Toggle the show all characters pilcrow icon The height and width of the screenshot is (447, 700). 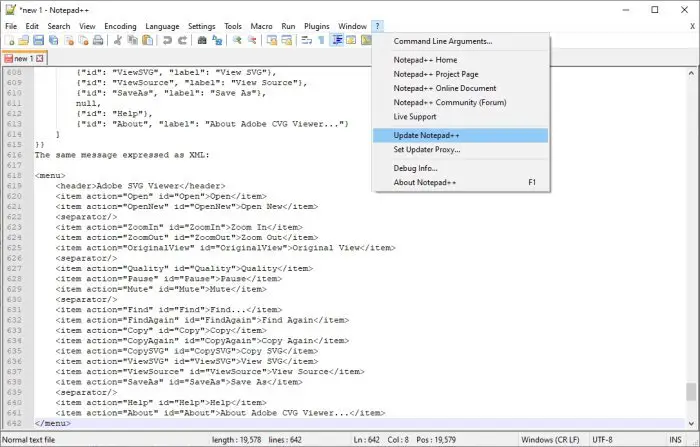[x=321, y=41]
